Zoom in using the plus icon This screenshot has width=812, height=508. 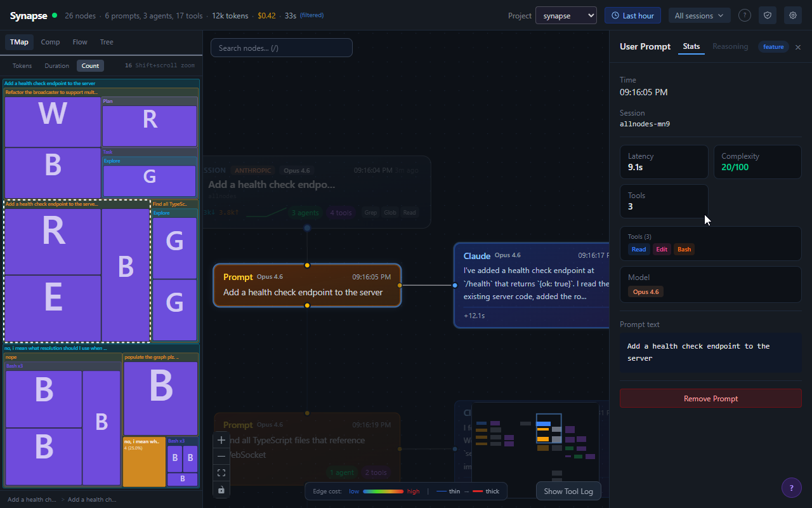(221, 439)
